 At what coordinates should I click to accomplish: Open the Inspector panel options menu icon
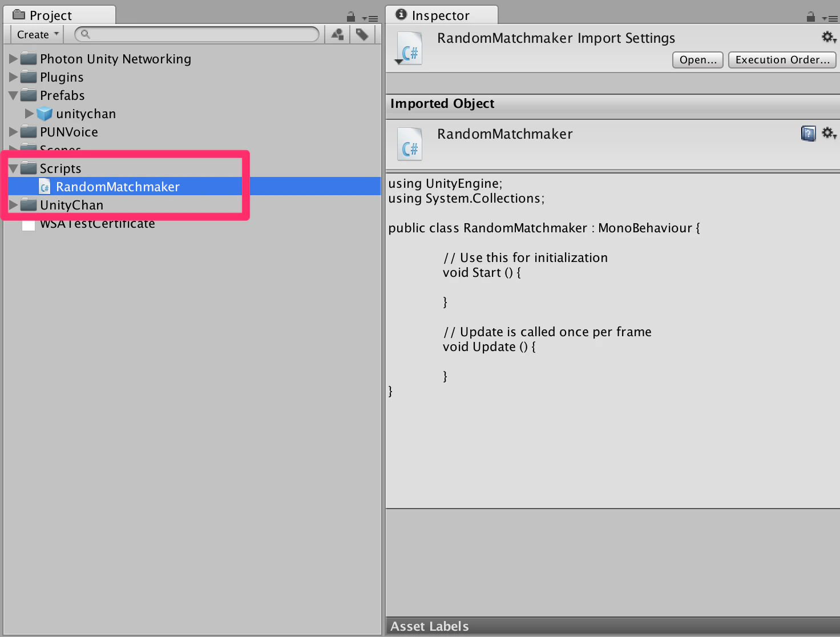point(830,18)
